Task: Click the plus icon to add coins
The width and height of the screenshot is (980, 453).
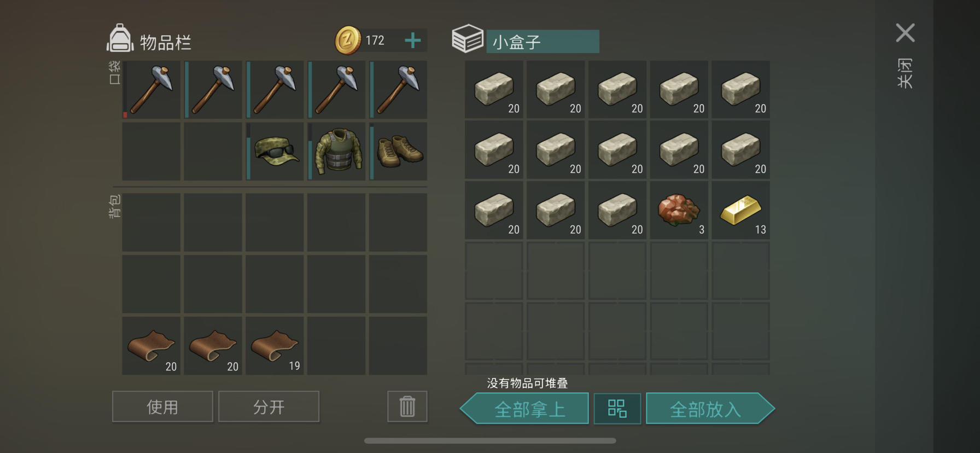Action: coord(413,40)
